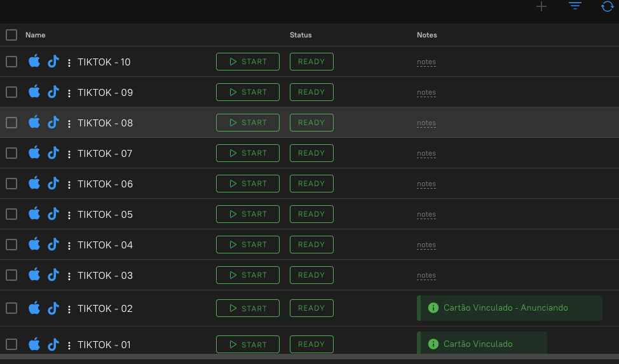This screenshot has width=619, height=364.
Task: Click the TikTok icon on TIKTOK - 07
Action: (x=53, y=153)
